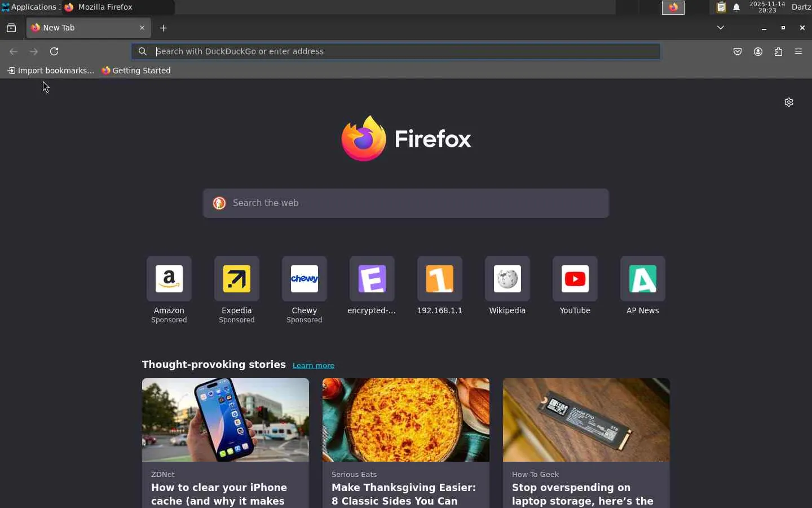The height and width of the screenshot is (508, 812).
Task: Open the Firefox account menu
Action: tap(758, 51)
